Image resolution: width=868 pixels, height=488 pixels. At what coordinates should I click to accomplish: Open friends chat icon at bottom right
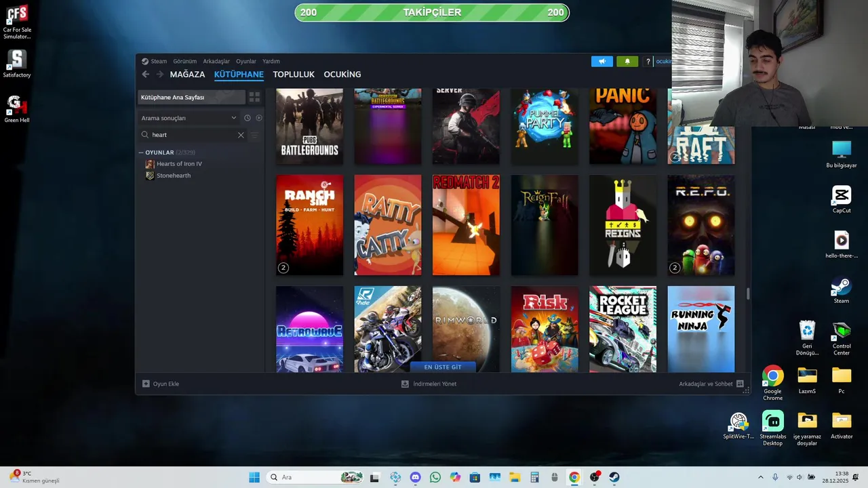[x=740, y=384]
